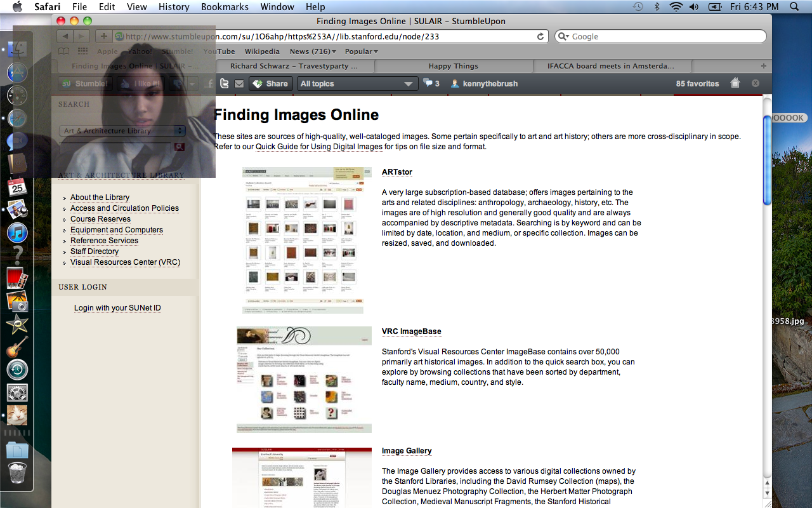Switch to the Happy Things tab
Viewport: 812px width, 508px height.
click(453, 66)
